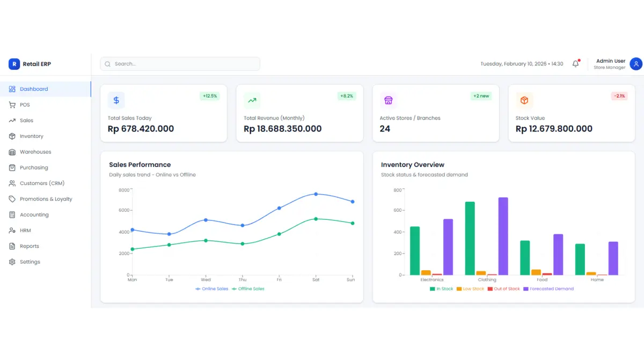The height and width of the screenshot is (362, 644).
Task: Click the package icon on Stock Value card
Action: pos(524,100)
